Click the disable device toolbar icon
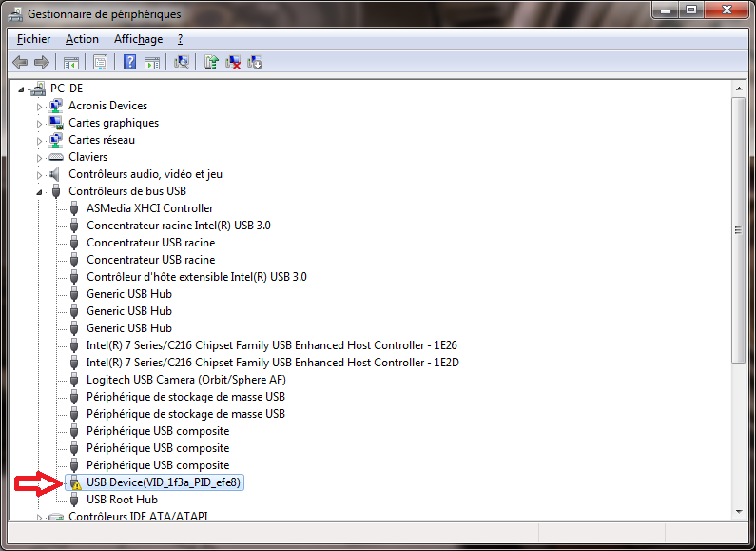Image resolution: width=756 pixels, height=551 pixels. pyautogui.click(x=255, y=62)
